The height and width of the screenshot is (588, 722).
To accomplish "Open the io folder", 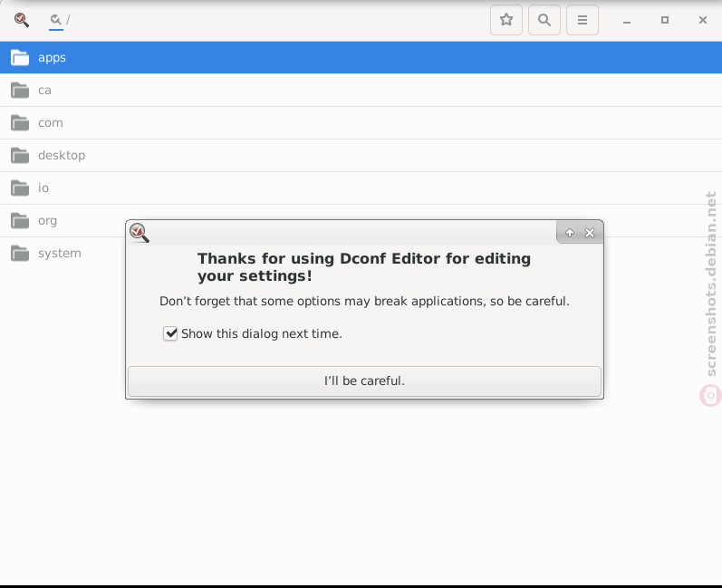I will pos(361,188).
